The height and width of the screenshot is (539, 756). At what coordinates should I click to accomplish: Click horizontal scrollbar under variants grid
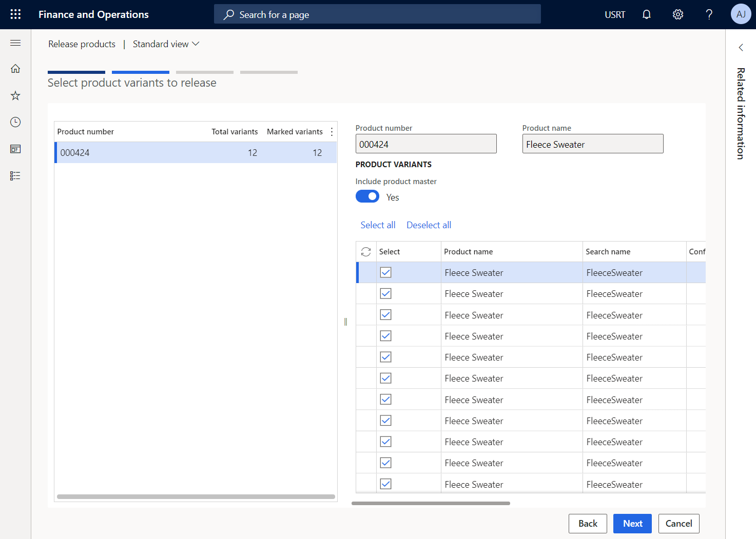point(431,503)
